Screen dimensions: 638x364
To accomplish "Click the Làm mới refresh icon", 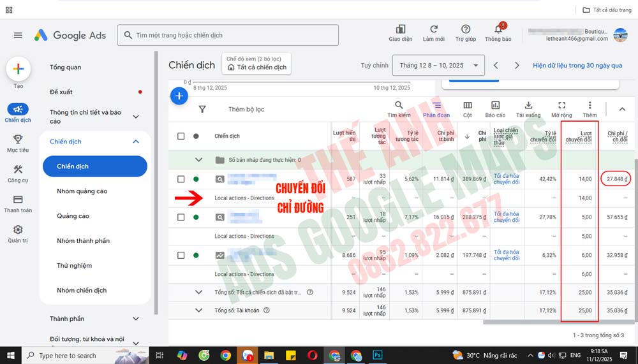I will 434,29.
